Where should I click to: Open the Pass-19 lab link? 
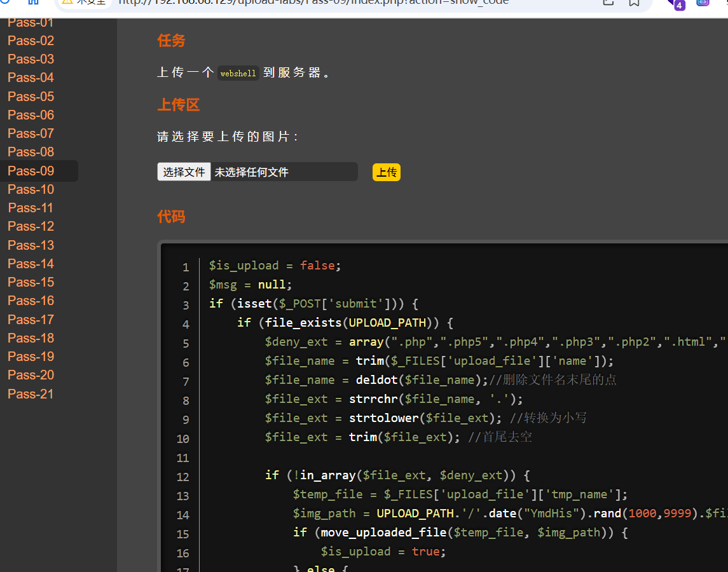click(31, 357)
